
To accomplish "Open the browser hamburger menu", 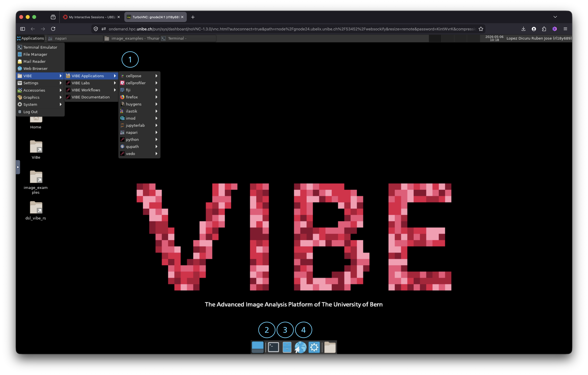I will [565, 29].
